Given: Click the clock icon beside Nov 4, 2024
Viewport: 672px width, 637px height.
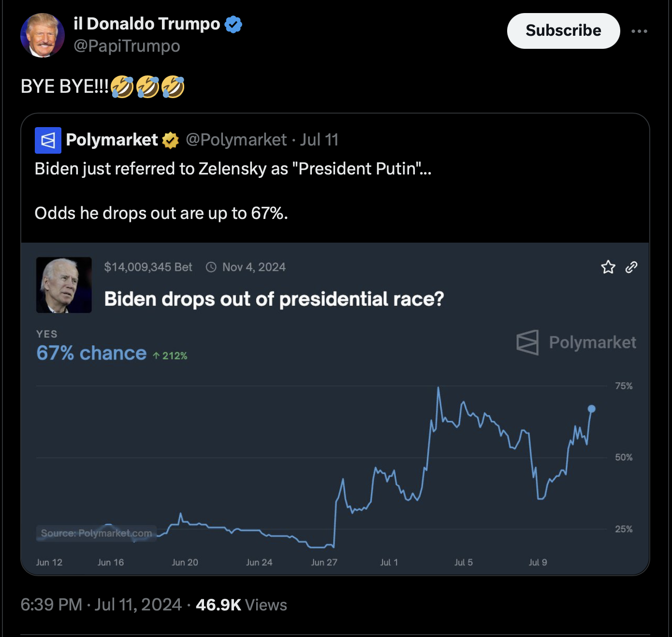Looking at the screenshot, I should (211, 267).
